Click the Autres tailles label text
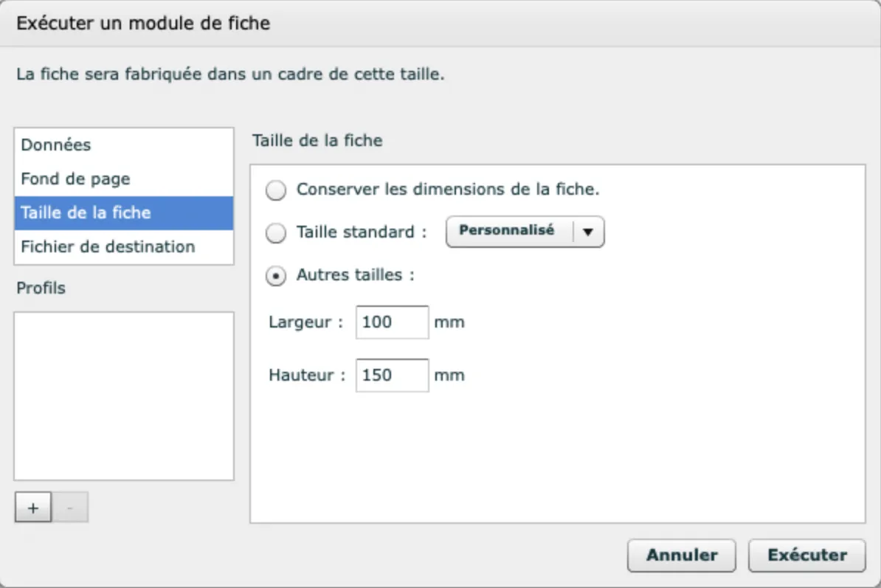 (355, 274)
